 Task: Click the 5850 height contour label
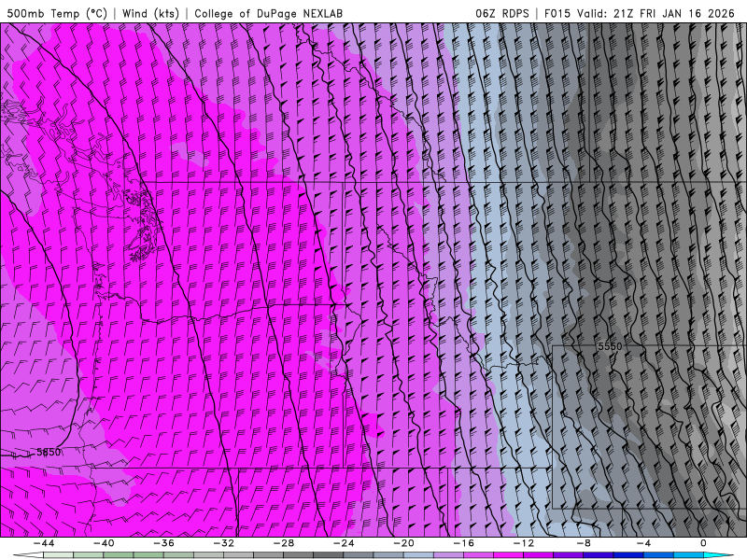coord(49,452)
